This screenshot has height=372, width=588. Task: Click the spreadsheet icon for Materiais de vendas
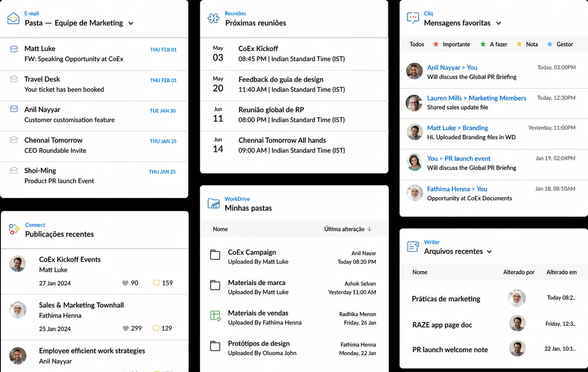pyautogui.click(x=215, y=316)
